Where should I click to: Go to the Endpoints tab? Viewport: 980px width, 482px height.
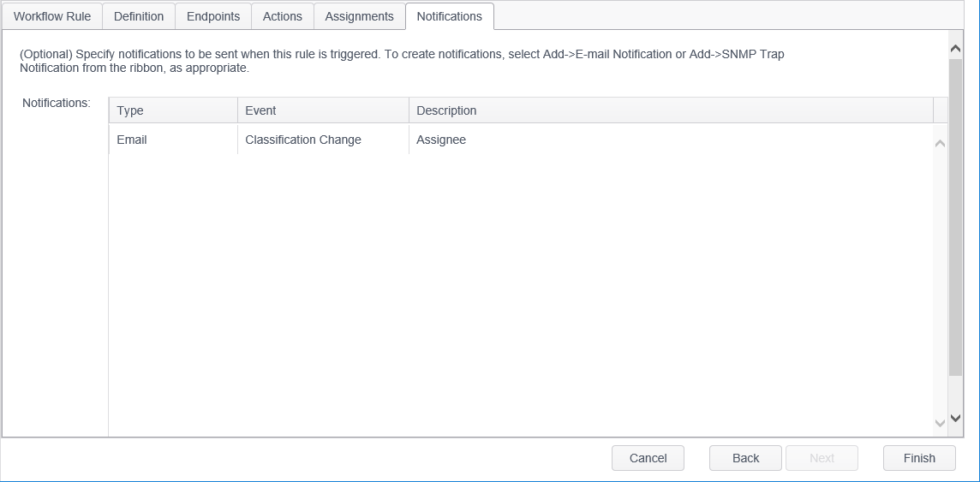coord(213,16)
